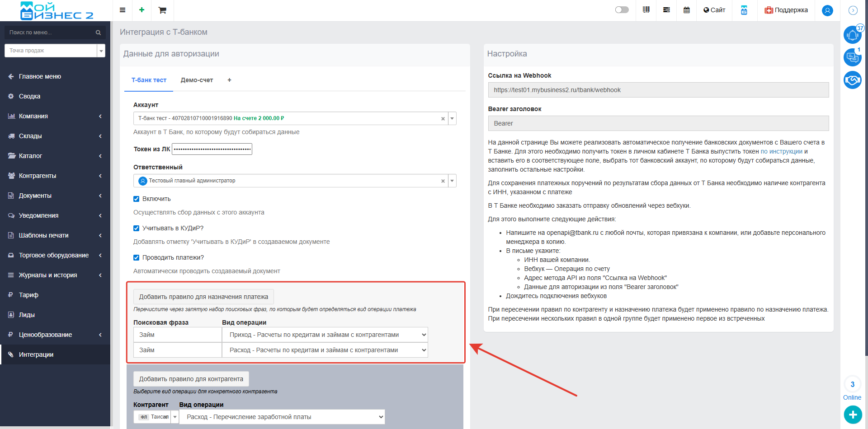Switch to the Демо-счет tab
Viewport: 868px width, 429px height.
(x=197, y=80)
